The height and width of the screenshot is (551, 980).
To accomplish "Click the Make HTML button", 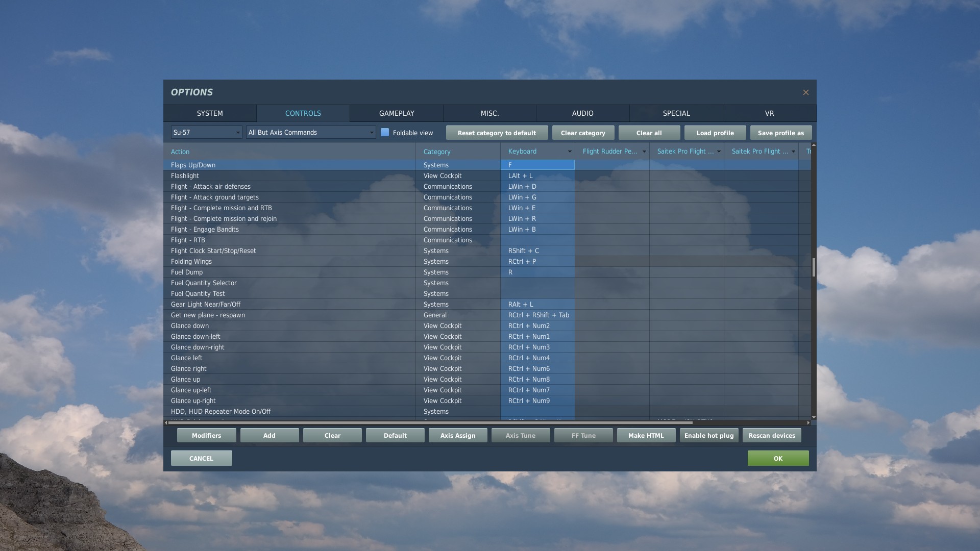I will click(x=646, y=435).
